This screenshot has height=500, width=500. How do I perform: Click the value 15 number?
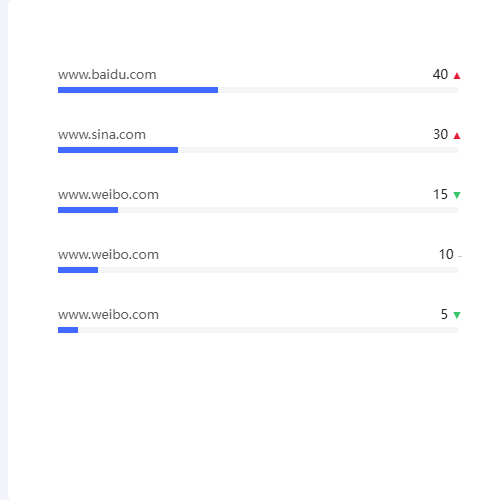coord(440,194)
